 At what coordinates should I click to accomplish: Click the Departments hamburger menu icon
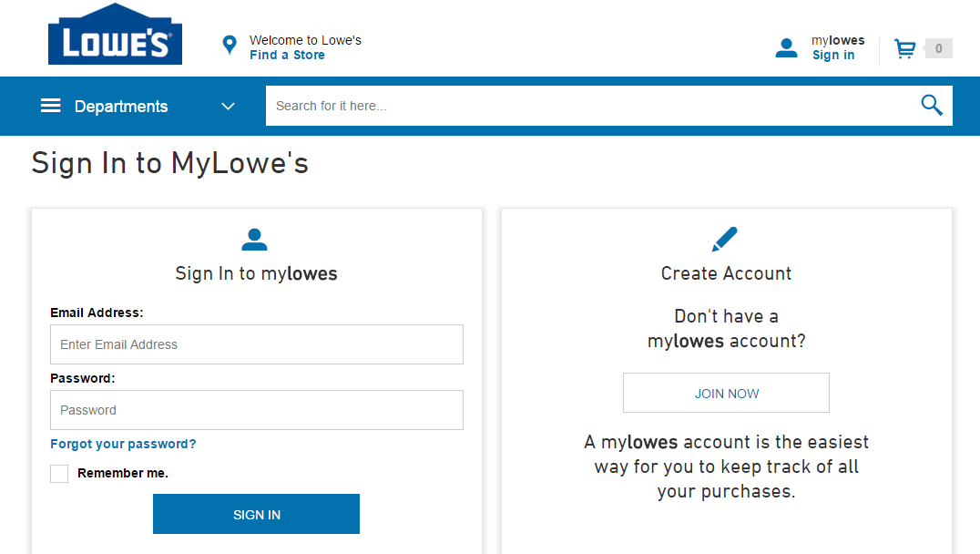[51, 106]
